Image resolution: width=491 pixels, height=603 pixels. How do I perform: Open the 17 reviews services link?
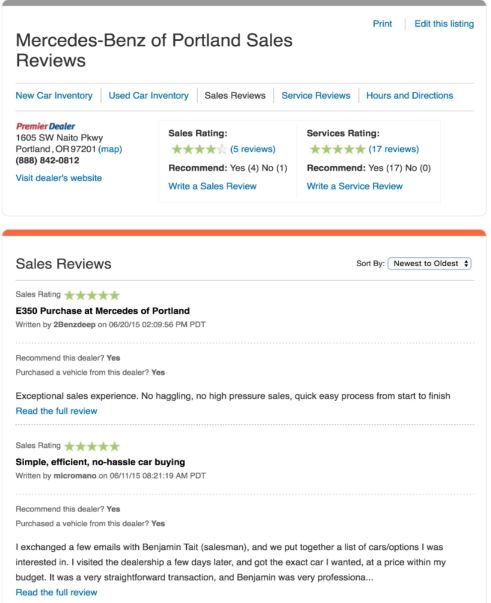pyautogui.click(x=394, y=149)
